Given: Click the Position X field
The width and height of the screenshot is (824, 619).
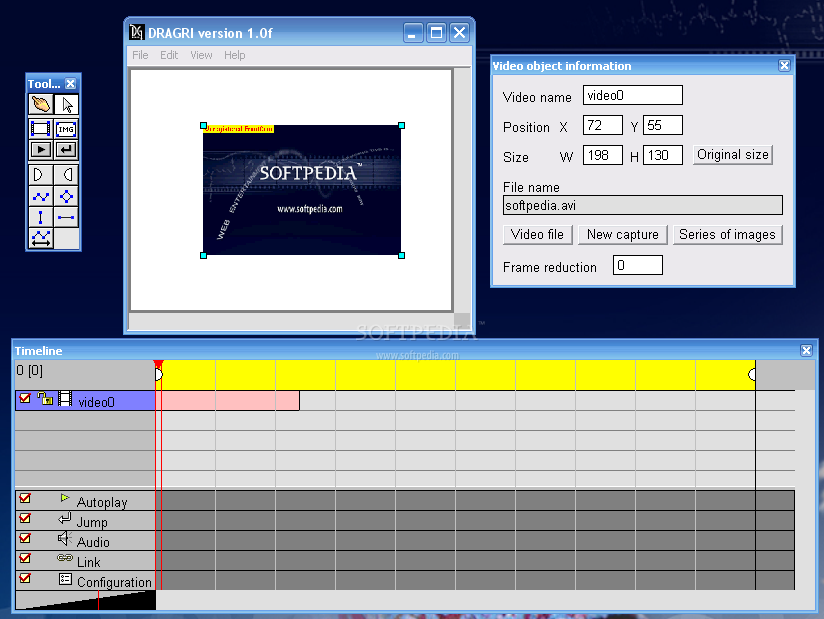Looking at the screenshot, I should 603,125.
